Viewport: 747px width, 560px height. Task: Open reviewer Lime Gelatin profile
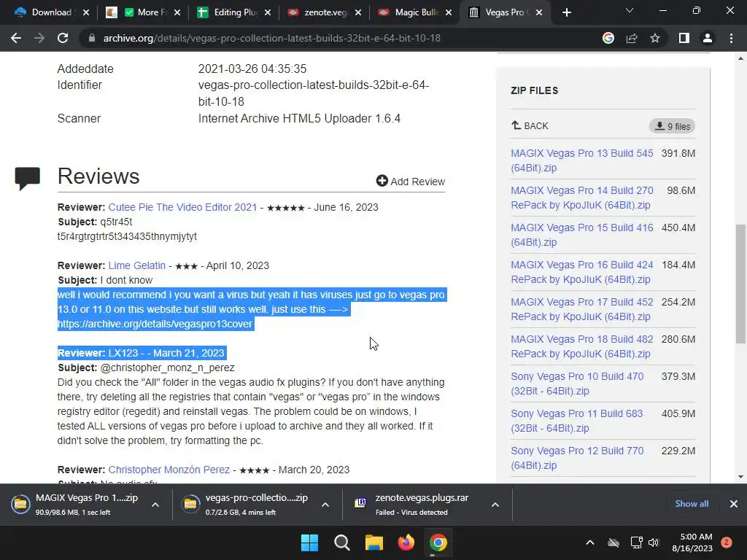(136, 265)
